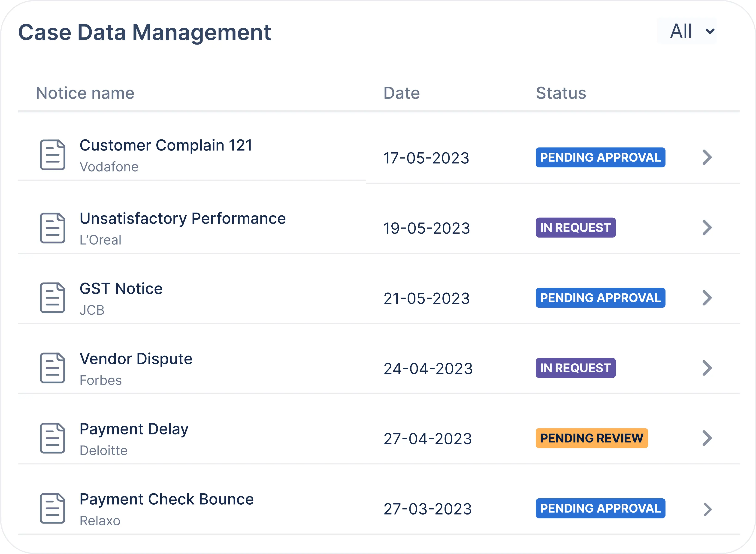Select the Forbes company label

click(x=101, y=380)
